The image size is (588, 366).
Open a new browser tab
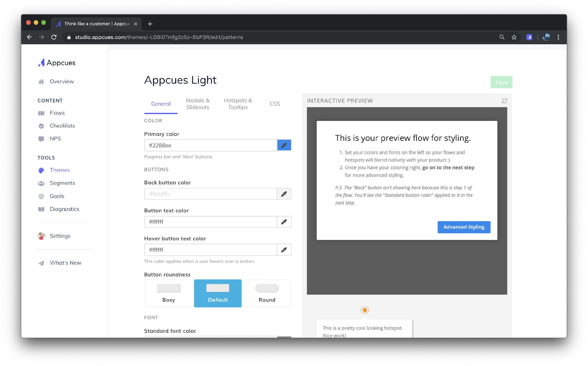[150, 24]
